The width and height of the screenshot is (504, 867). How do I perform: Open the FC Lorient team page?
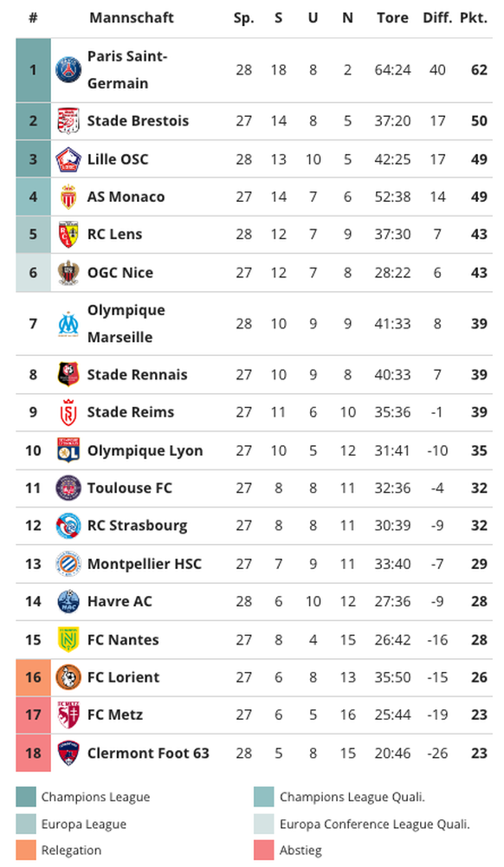pos(123,677)
